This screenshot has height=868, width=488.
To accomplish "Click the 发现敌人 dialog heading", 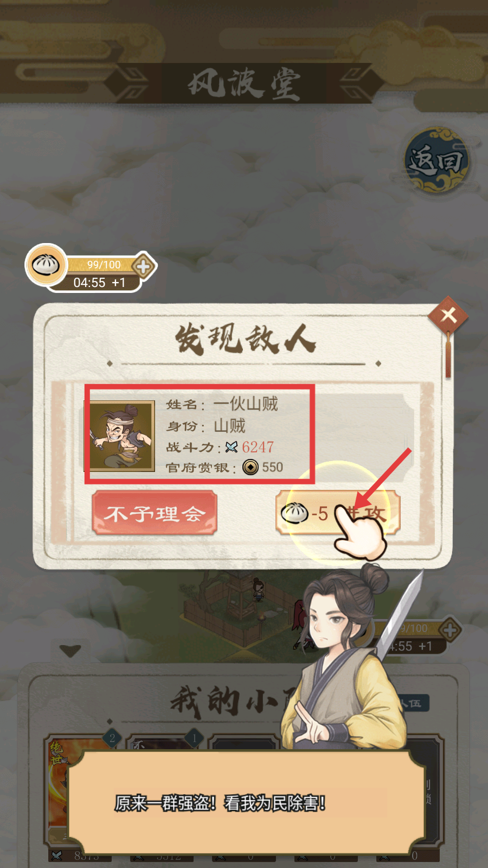I will (x=245, y=339).
